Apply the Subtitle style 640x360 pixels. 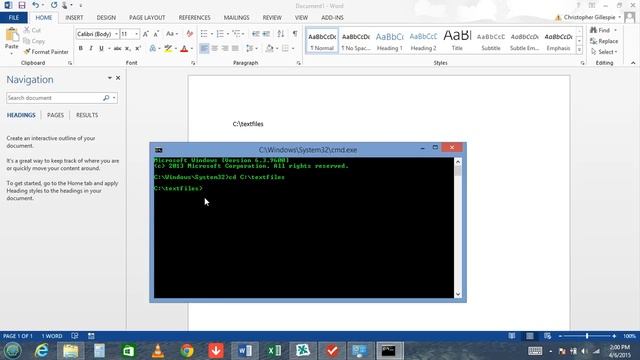pyautogui.click(x=491, y=41)
